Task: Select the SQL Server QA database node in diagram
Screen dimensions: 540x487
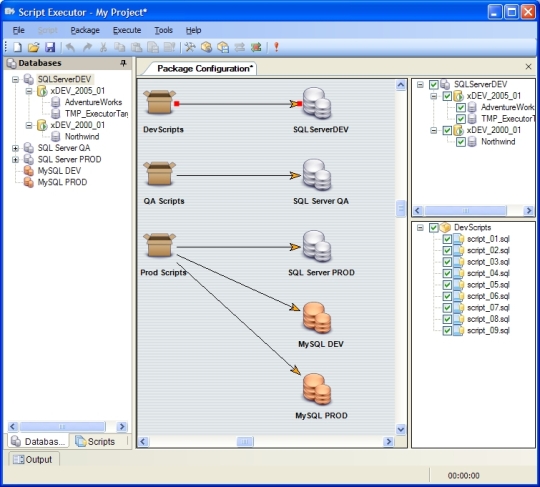Action: click(317, 175)
